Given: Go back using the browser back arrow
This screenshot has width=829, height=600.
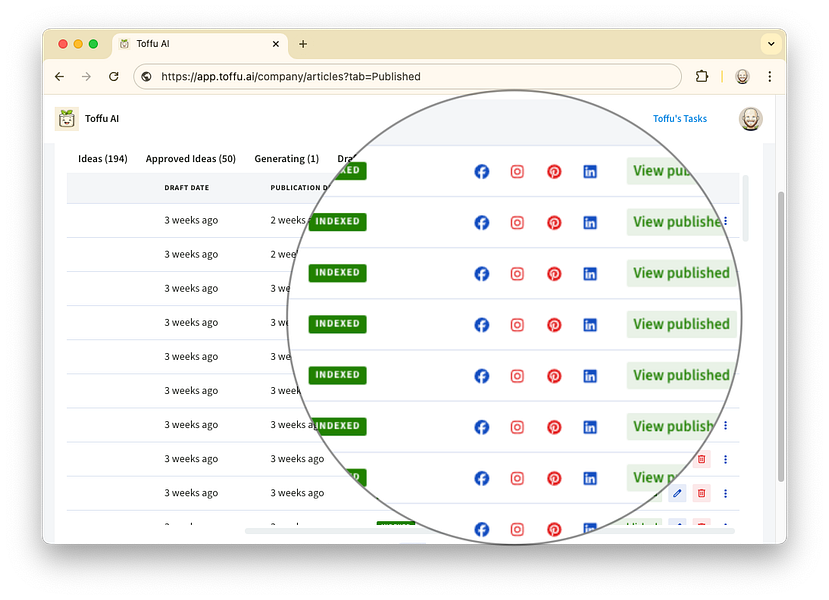Looking at the screenshot, I should 59,77.
